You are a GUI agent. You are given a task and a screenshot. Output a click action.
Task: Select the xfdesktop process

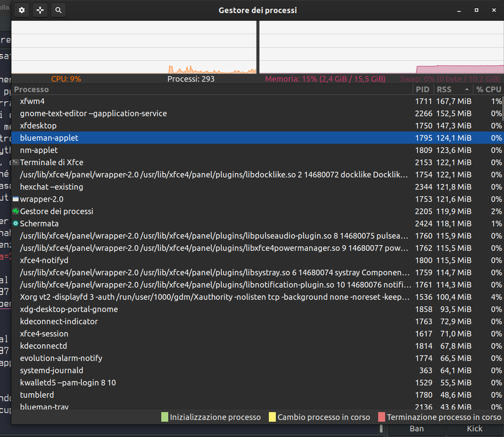click(x=257, y=126)
